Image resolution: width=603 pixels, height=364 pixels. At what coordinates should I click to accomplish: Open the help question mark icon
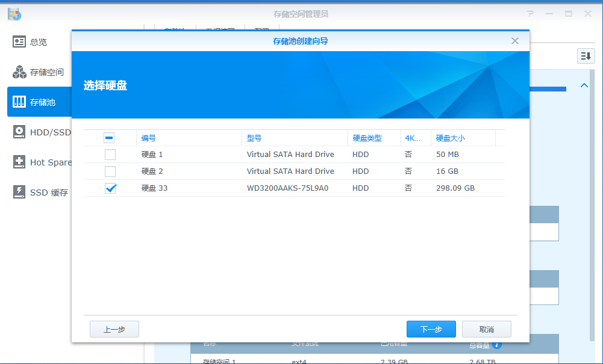530,14
